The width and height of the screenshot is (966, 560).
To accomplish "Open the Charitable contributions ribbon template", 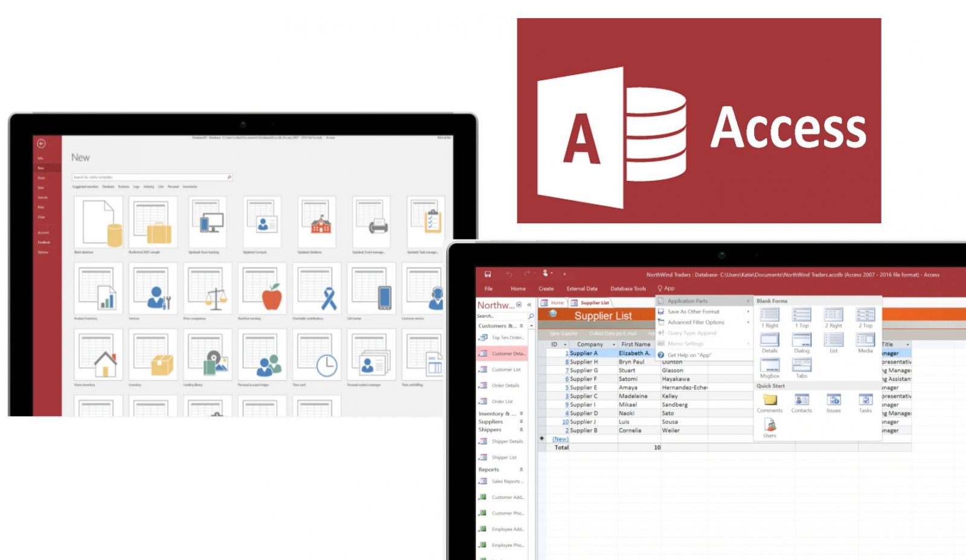I will (x=317, y=288).
